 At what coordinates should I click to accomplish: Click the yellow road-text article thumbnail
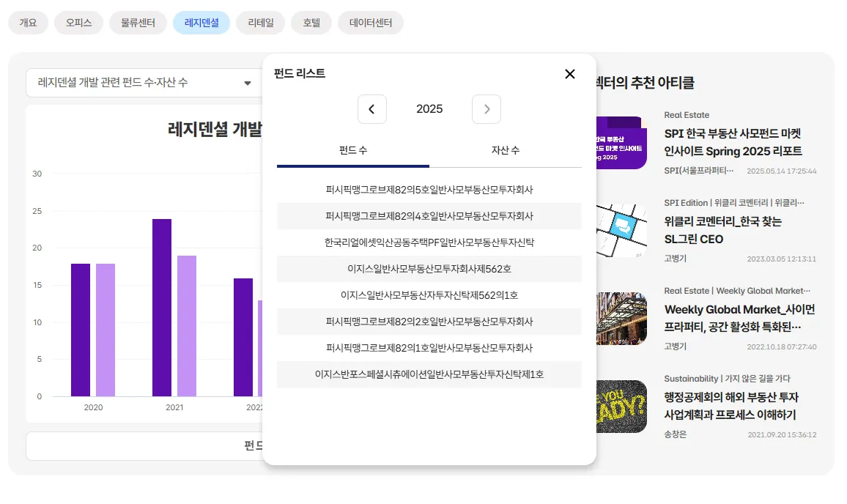point(621,407)
